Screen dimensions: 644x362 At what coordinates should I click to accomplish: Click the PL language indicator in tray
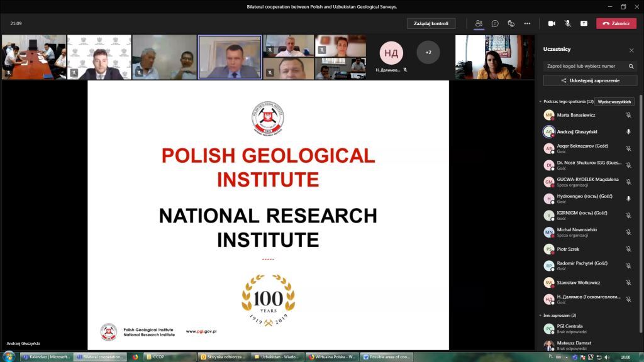tap(551, 357)
